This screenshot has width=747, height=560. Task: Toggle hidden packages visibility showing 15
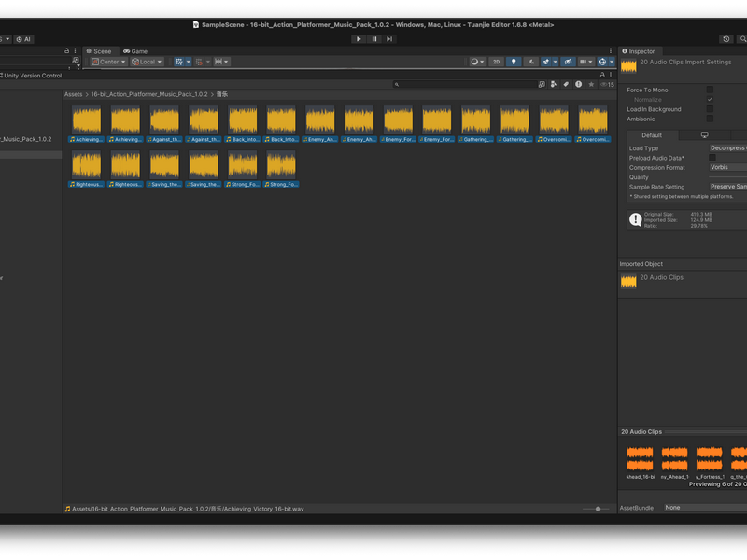pos(607,84)
